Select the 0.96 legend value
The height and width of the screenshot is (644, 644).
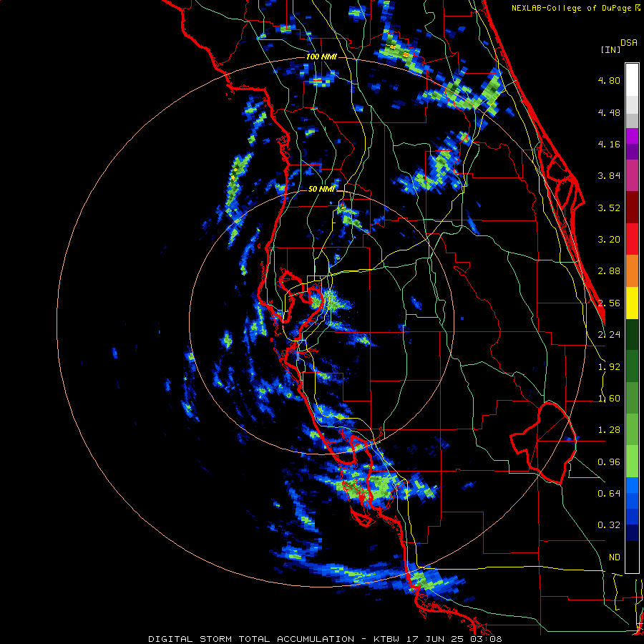[x=609, y=462]
